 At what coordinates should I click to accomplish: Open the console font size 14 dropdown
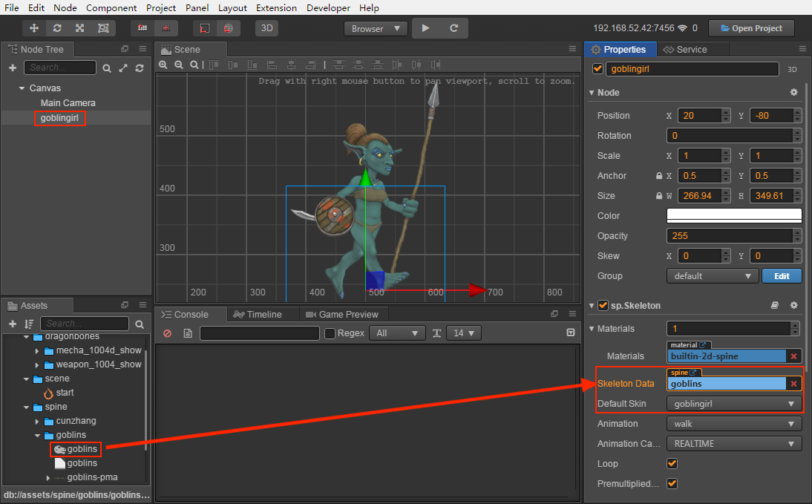point(464,333)
